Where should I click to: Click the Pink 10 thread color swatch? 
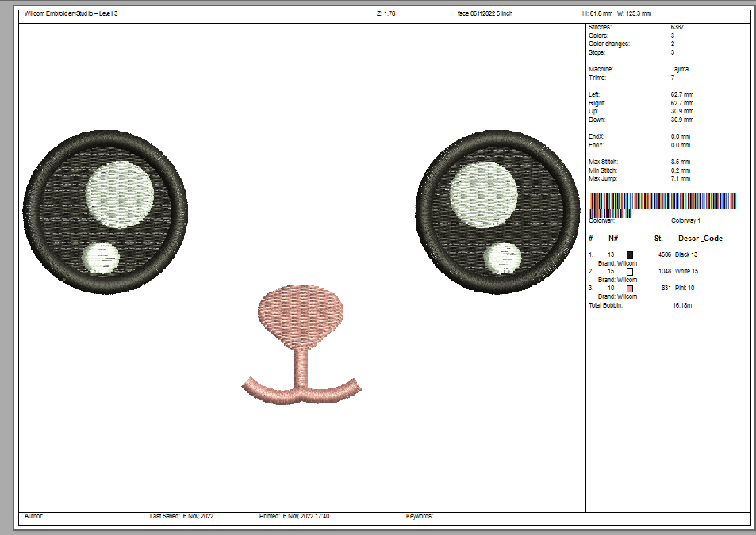click(x=630, y=288)
